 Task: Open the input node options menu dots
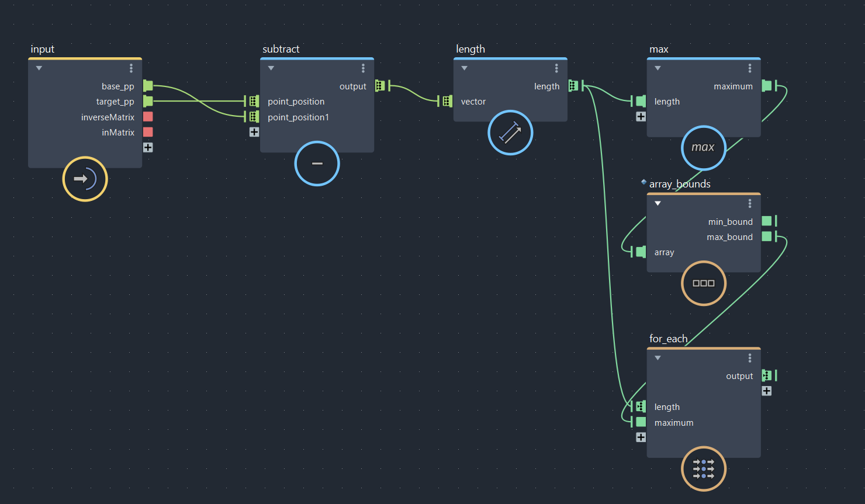[x=131, y=68]
